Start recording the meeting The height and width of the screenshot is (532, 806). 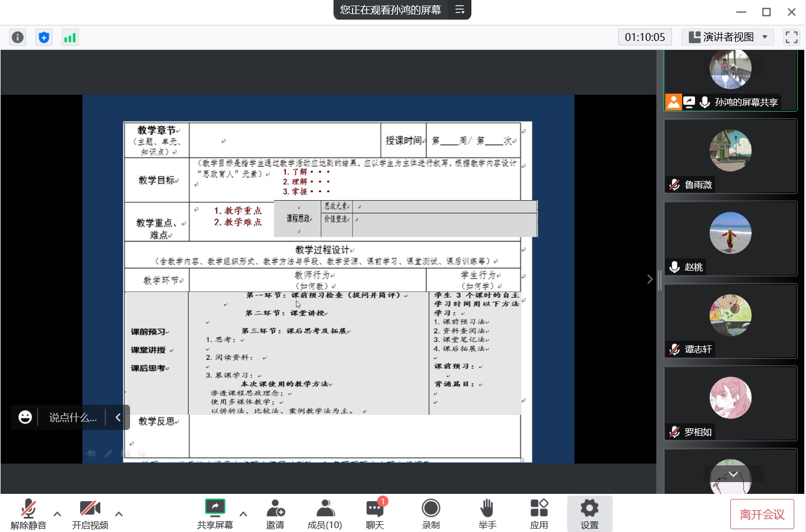coord(430,514)
